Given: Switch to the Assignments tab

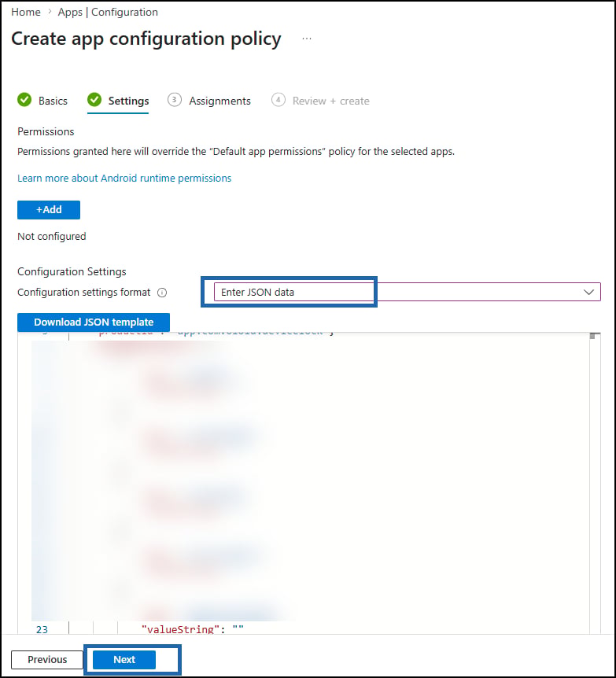Looking at the screenshot, I should pos(219,101).
